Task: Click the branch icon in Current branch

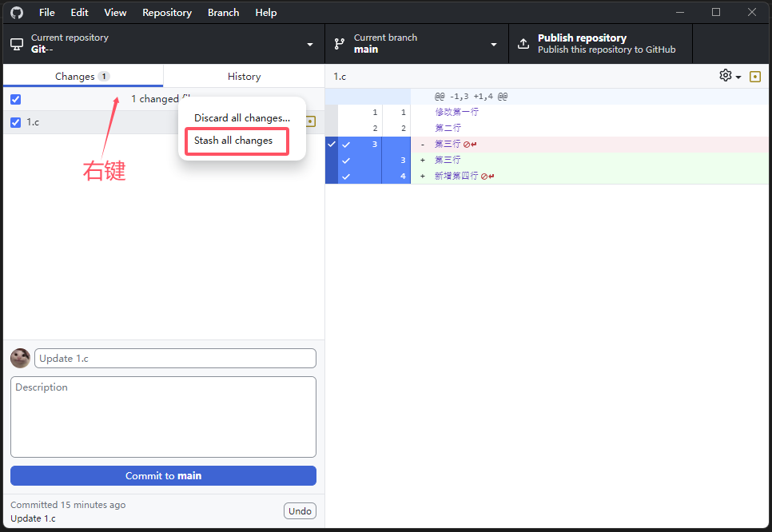Action: pyautogui.click(x=339, y=44)
